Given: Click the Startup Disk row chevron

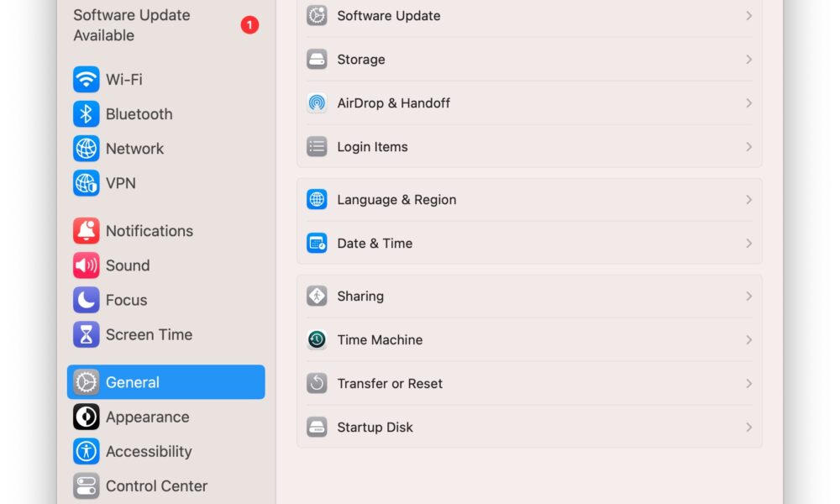Looking at the screenshot, I should [x=749, y=427].
